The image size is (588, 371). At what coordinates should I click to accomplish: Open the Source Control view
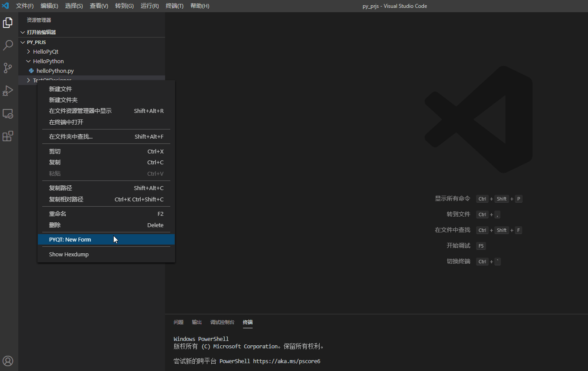click(7, 68)
